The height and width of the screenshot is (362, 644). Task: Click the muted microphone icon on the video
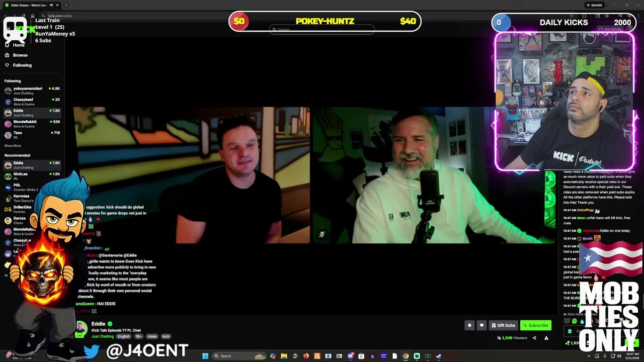322,234
